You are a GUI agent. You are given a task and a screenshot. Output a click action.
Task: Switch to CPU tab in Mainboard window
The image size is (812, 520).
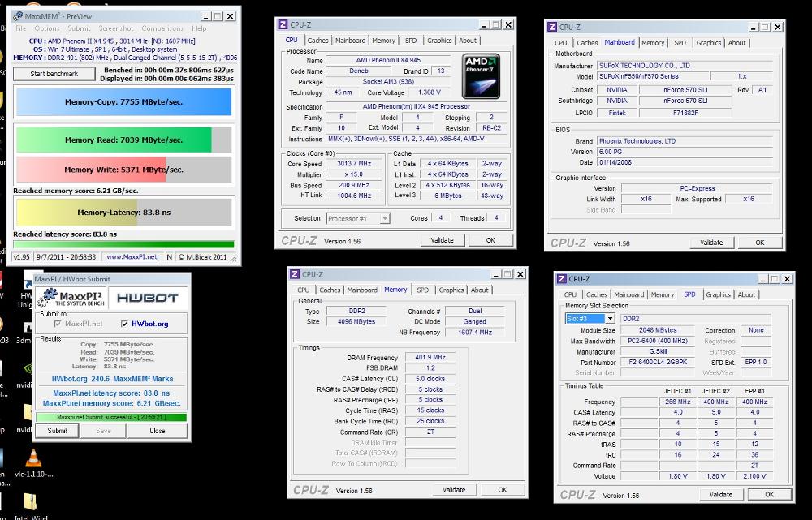coord(561,43)
